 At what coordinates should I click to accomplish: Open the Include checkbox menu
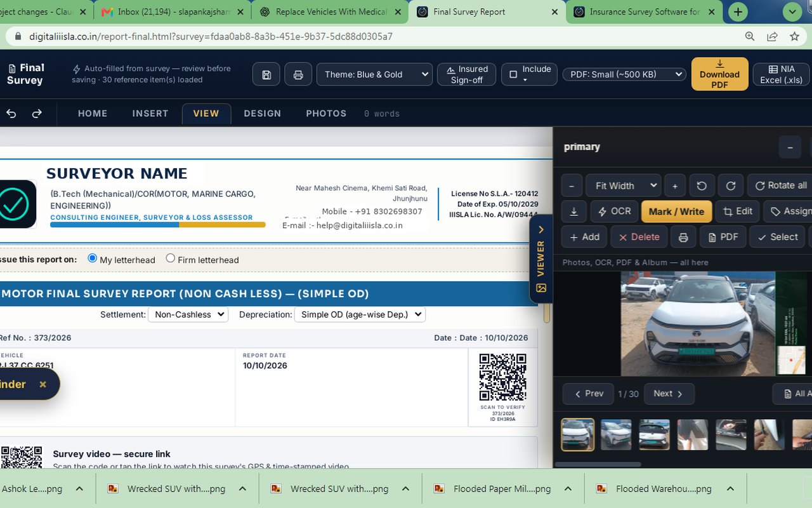click(529, 74)
